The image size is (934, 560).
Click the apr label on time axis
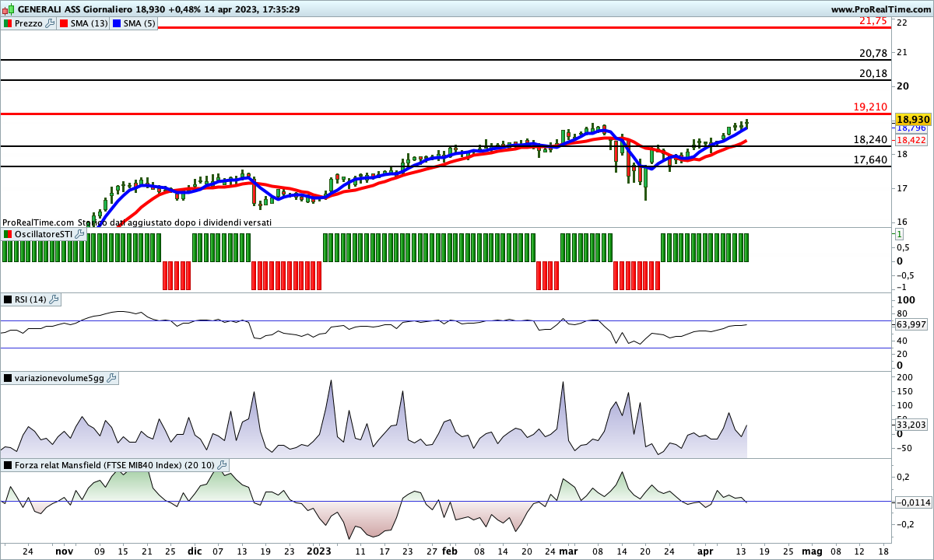(x=705, y=551)
